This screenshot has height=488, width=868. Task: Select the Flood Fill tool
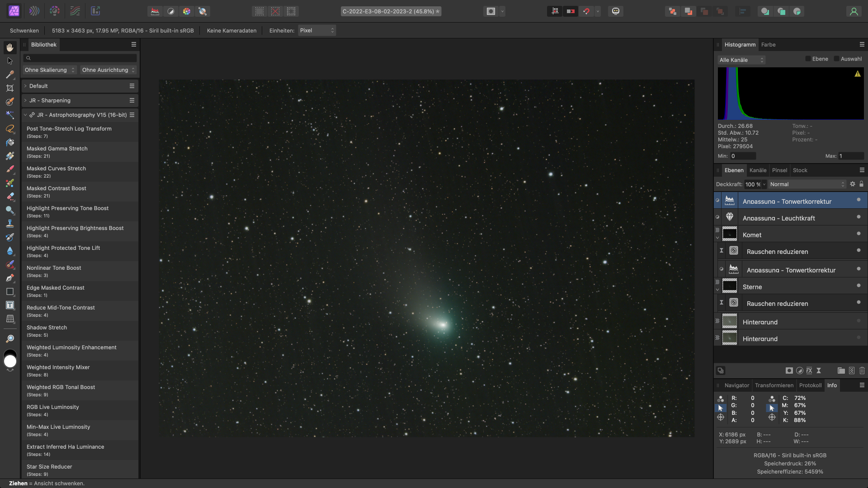pyautogui.click(x=10, y=142)
